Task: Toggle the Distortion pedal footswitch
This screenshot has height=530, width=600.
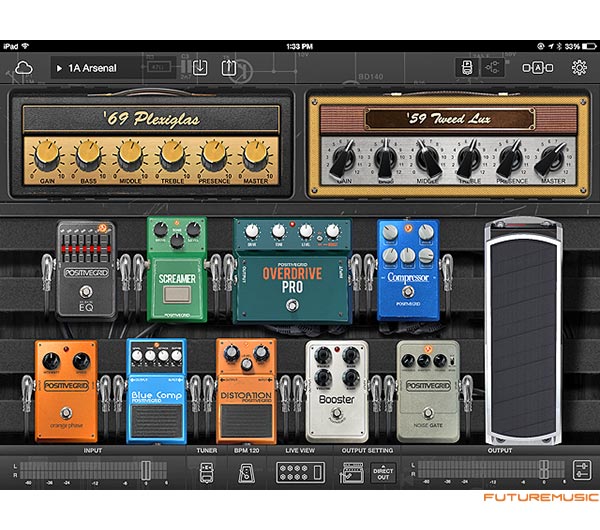Action: (x=247, y=420)
